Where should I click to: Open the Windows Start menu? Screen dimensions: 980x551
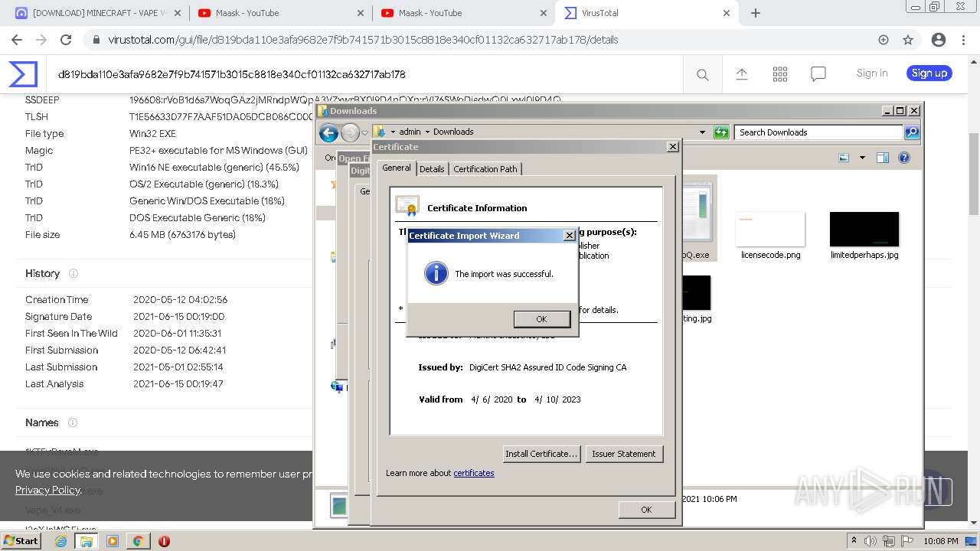(21, 540)
